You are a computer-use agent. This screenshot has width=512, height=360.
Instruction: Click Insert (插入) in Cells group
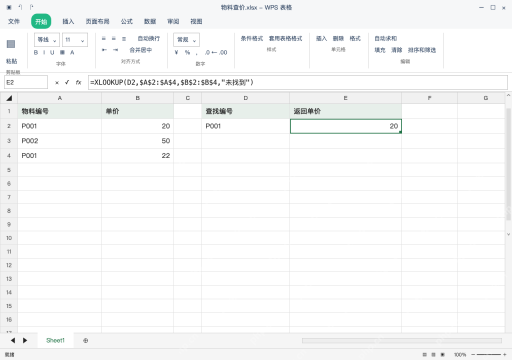pos(321,39)
